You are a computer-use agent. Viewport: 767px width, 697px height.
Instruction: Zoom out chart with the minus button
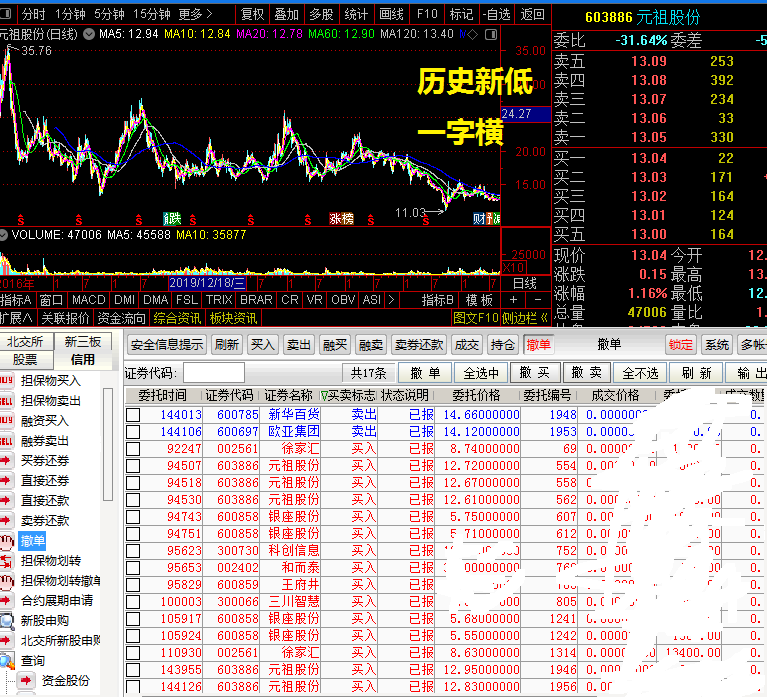point(538,299)
